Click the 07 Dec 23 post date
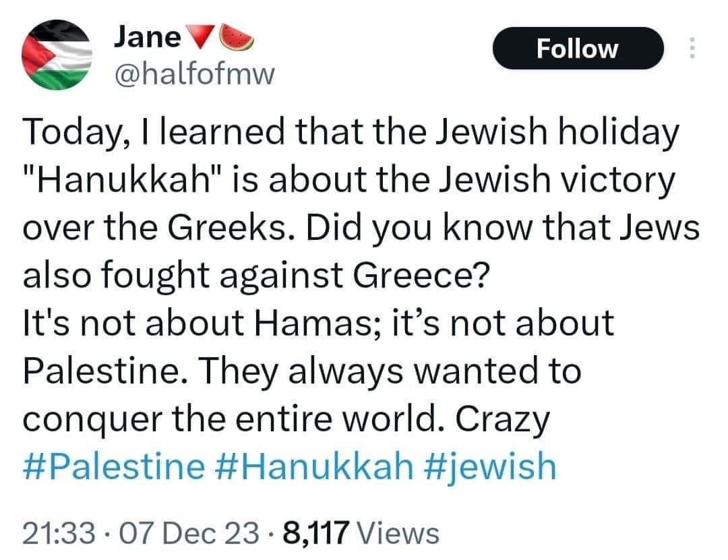 coord(189,533)
